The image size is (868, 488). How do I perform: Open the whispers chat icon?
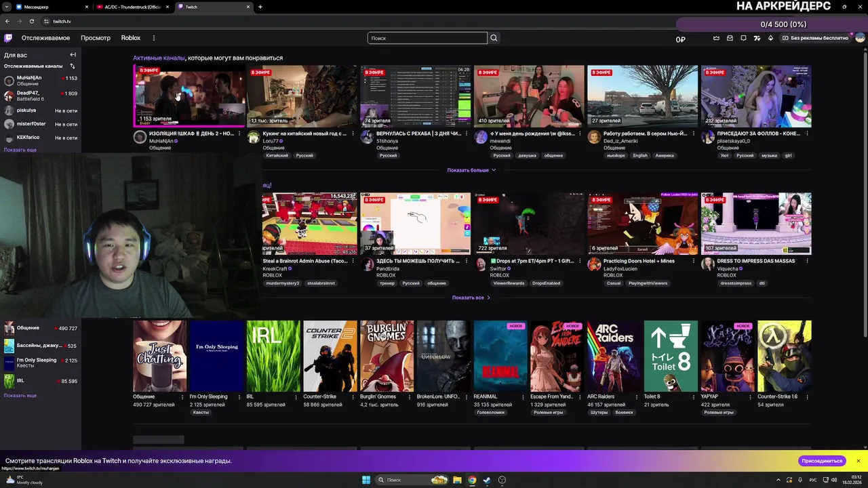pyautogui.click(x=743, y=38)
